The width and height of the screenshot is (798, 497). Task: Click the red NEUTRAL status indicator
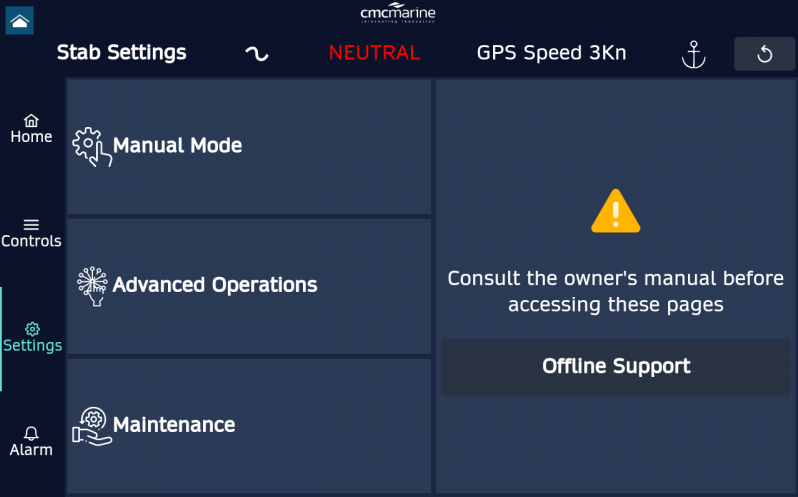tap(374, 53)
